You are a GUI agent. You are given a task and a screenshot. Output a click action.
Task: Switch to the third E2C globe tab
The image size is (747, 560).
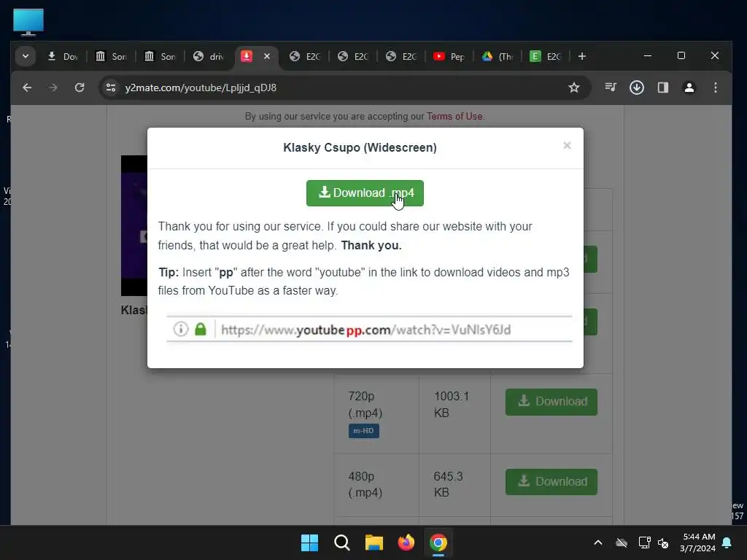[x=402, y=57]
